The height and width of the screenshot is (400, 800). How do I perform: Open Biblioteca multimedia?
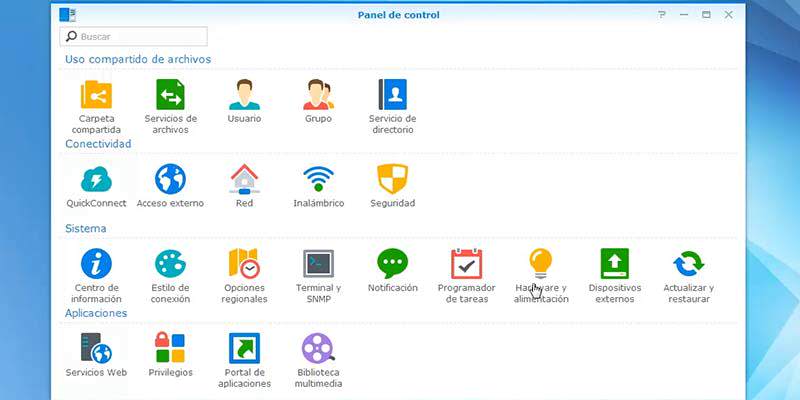(x=318, y=348)
